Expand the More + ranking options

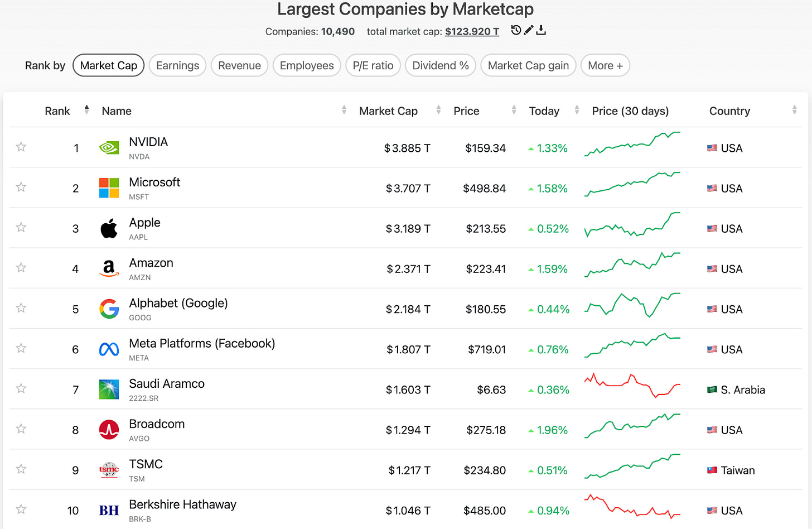pyautogui.click(x=605, y=65)
